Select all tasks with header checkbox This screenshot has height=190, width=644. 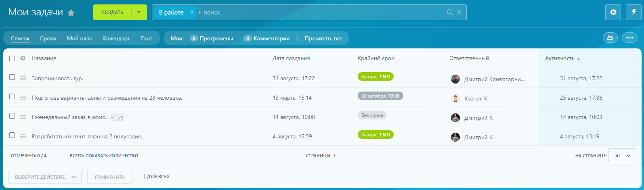(12, 58)
